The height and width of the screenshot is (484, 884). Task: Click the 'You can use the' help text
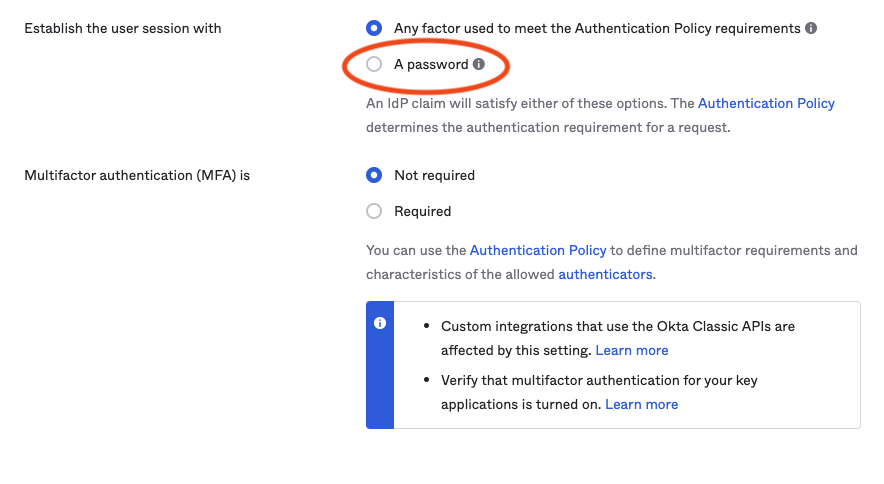pos(416,250)
